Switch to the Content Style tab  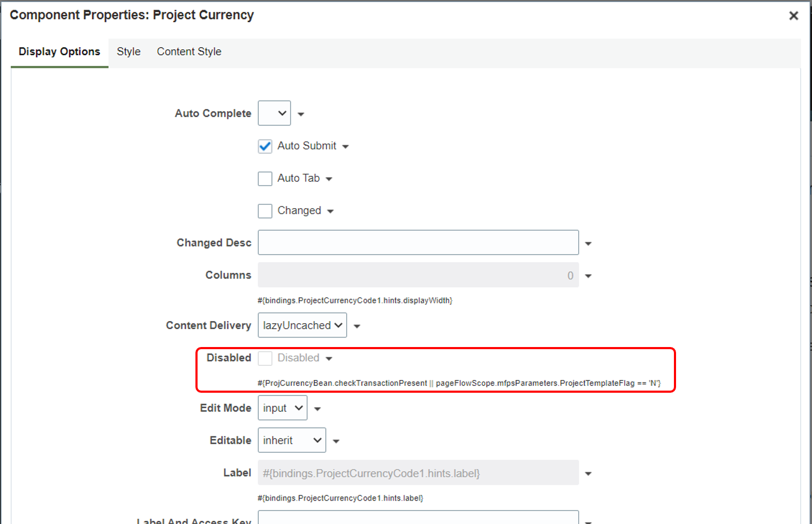[189, 52]
